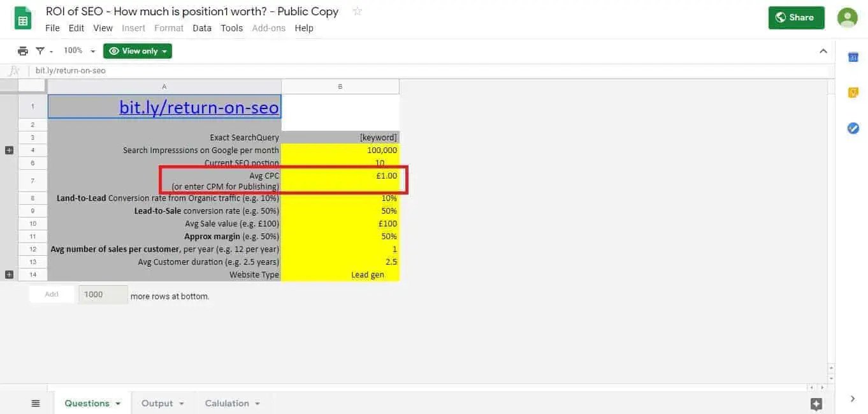Open the Help menu

click(304, 28)
